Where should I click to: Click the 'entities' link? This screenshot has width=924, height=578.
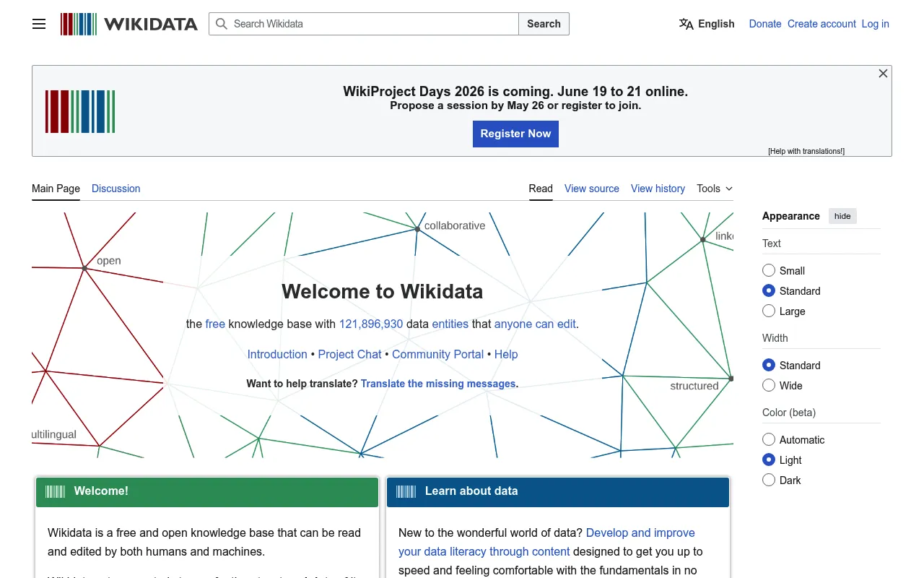[x=450, y=324]
